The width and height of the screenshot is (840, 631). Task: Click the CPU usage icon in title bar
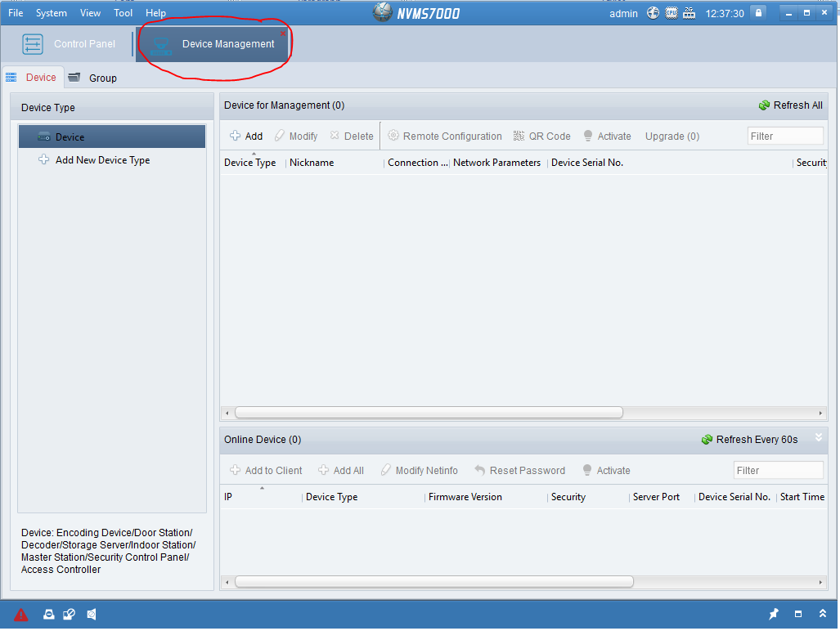coord(672,13)
